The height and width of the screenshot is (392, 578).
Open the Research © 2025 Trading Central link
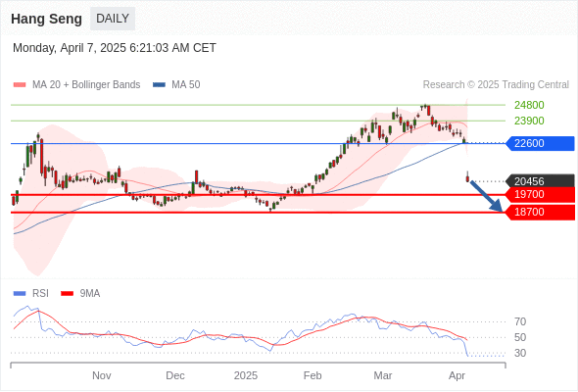[x=496, y=85]
